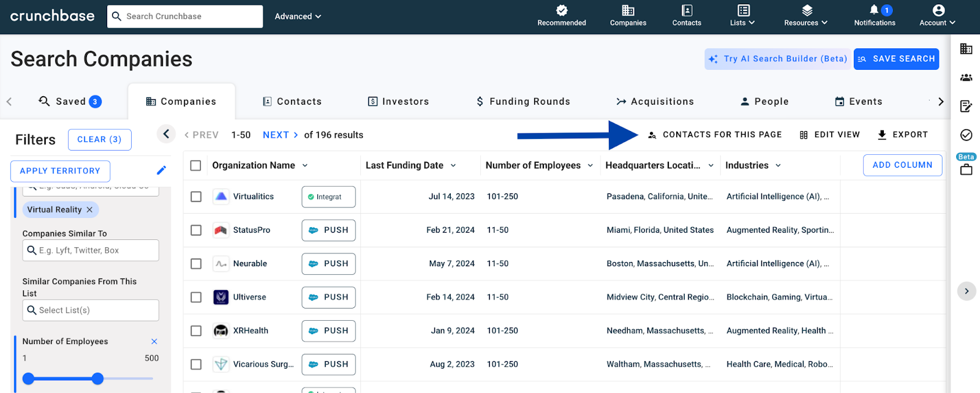Open the Beta briefcase icon in right sidebar

click(x=966, y=170)
